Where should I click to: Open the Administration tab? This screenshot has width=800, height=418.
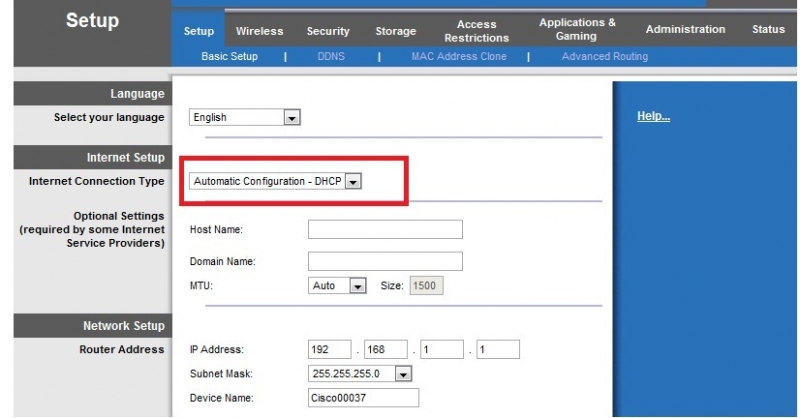point(685,29)
